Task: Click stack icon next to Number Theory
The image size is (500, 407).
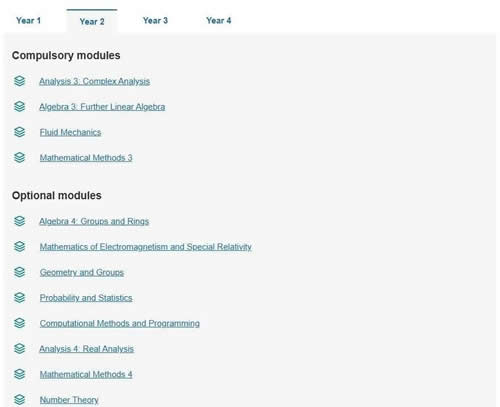Action: tap(20, 400)
